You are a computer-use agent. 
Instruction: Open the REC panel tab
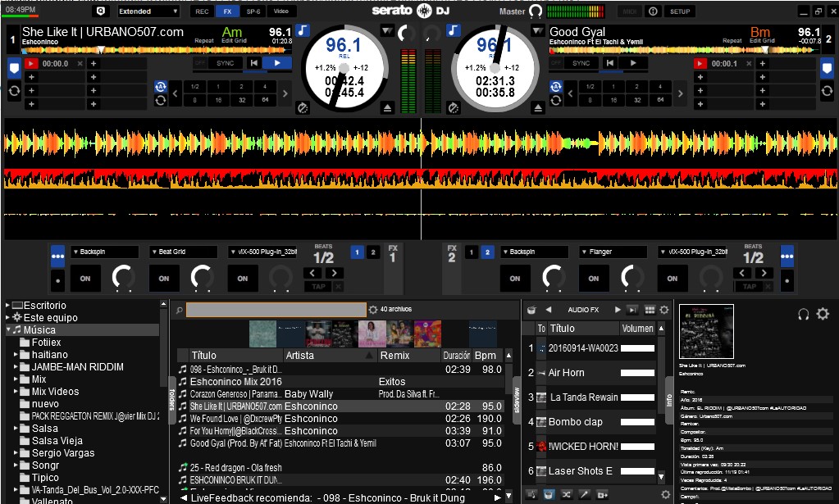[202, 11]
